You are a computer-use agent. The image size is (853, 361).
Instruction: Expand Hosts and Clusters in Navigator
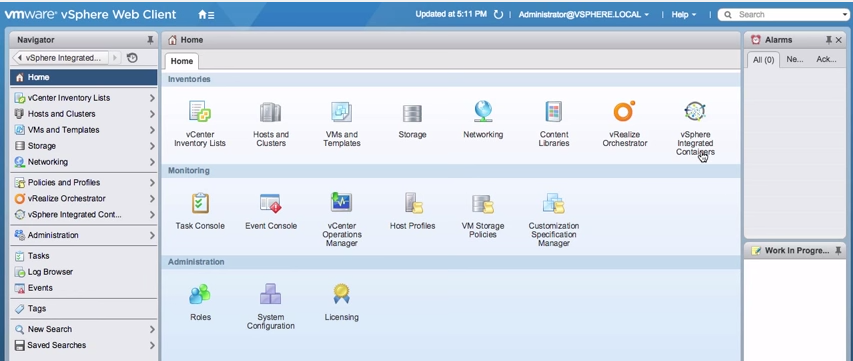(152, 114)
